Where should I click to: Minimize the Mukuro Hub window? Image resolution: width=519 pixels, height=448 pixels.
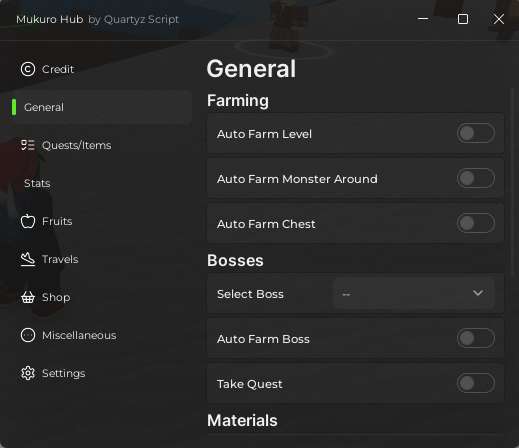[423, 19]
